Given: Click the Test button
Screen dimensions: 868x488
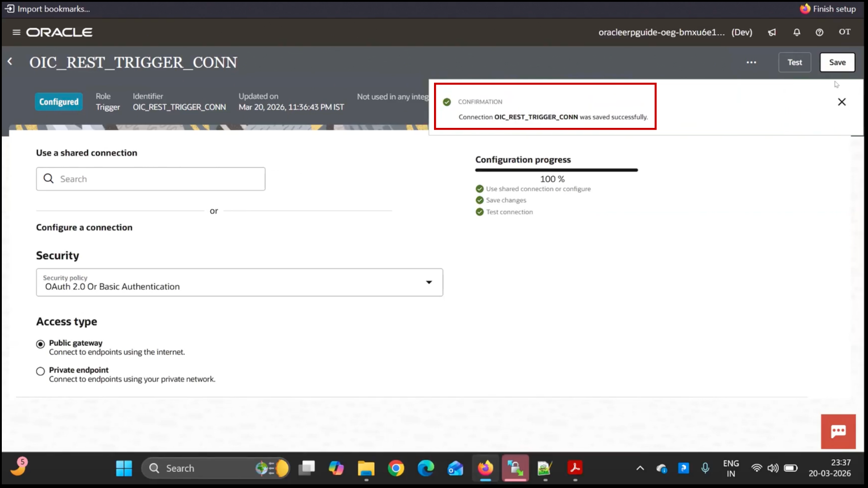Looking at the screenshot, I should coord(795,62).
